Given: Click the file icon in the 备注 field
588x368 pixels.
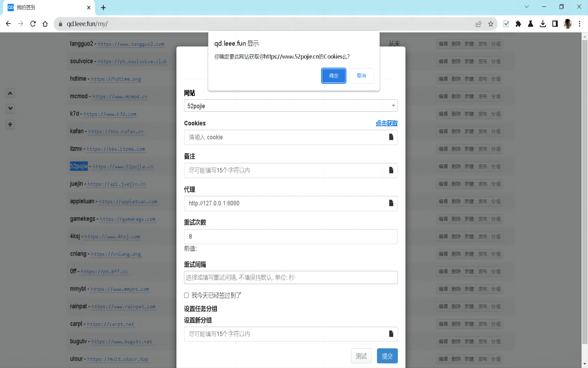Looking at the screenshot, I should point(391,170).
